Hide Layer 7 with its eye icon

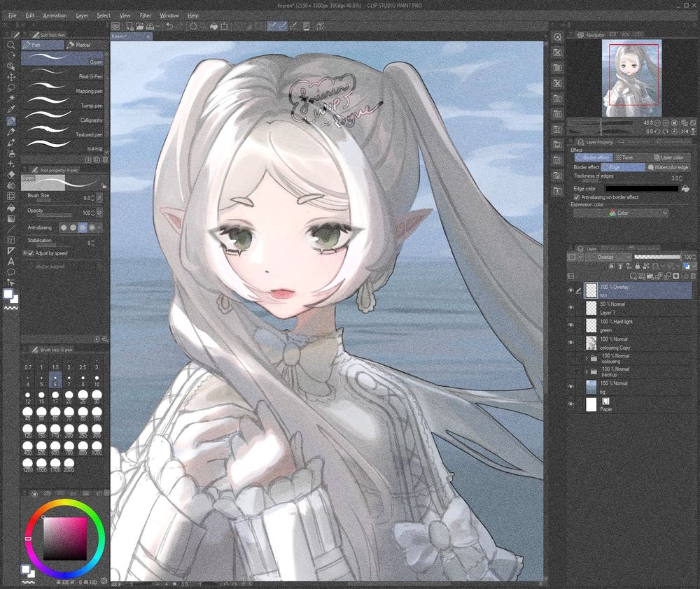(x=570, y=308)
